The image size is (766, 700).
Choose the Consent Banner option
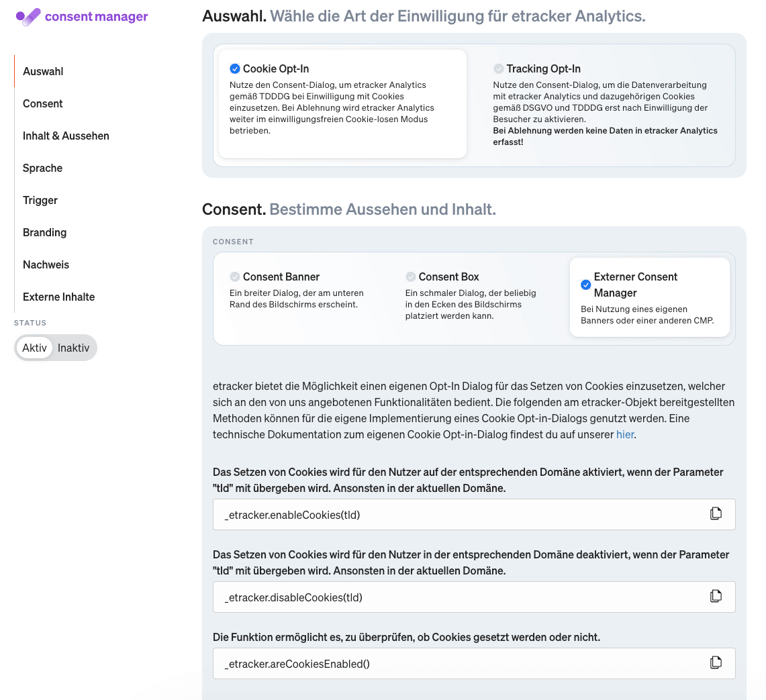tap(235, 277)
